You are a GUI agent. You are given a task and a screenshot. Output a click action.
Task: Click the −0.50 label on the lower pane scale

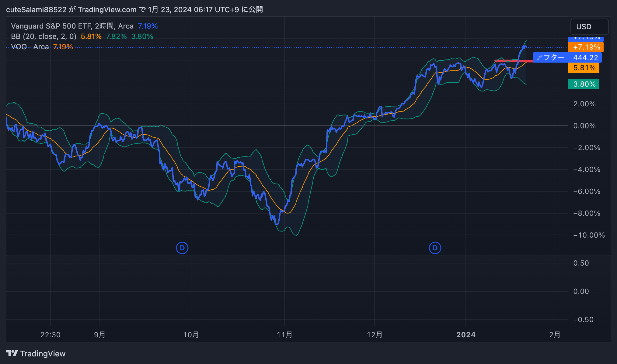click(x=583, y=320)
